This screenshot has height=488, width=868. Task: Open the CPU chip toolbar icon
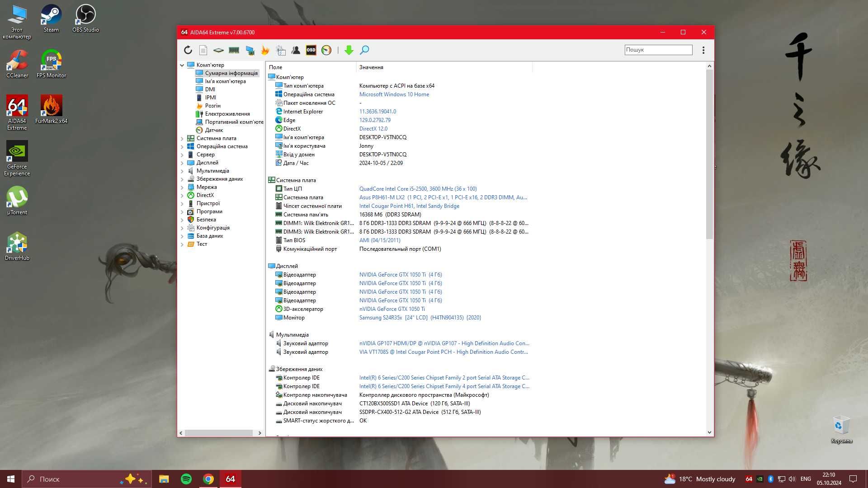click(x=218, y=50)
